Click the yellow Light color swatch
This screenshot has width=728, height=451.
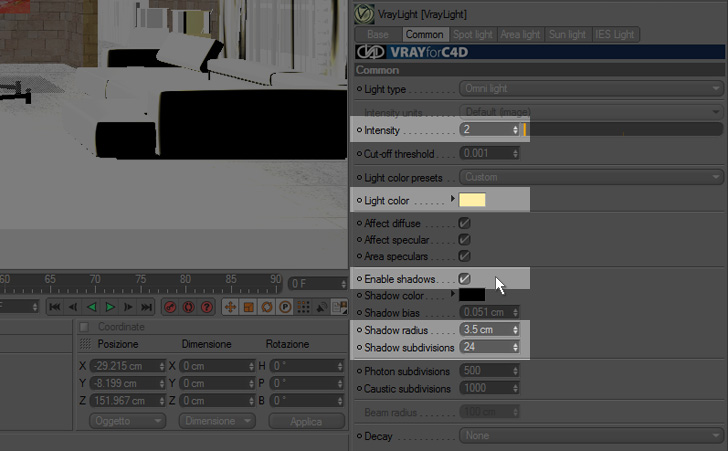pyautogui.click(x=472, y=200)
